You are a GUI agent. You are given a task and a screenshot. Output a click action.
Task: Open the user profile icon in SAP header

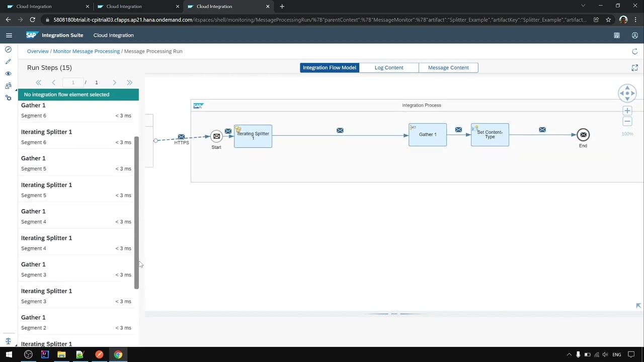click(x=635, y=35)
